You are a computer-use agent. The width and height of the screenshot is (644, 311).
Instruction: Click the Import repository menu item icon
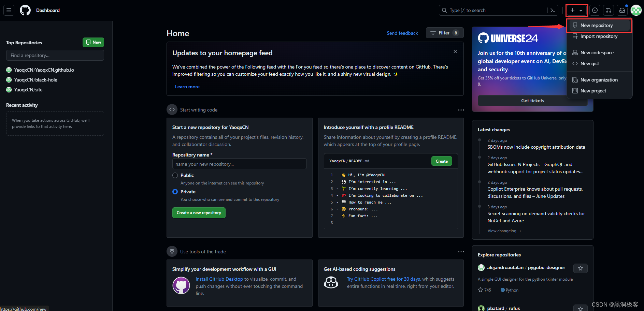575,36
